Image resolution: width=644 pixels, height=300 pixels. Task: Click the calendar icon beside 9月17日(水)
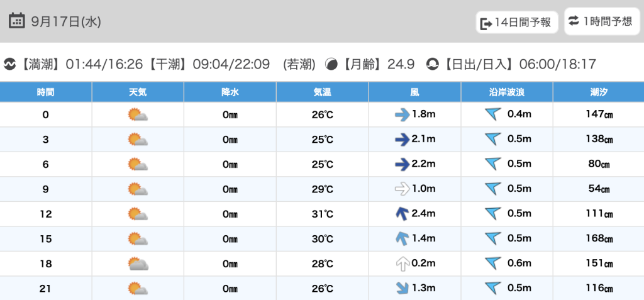17,21
